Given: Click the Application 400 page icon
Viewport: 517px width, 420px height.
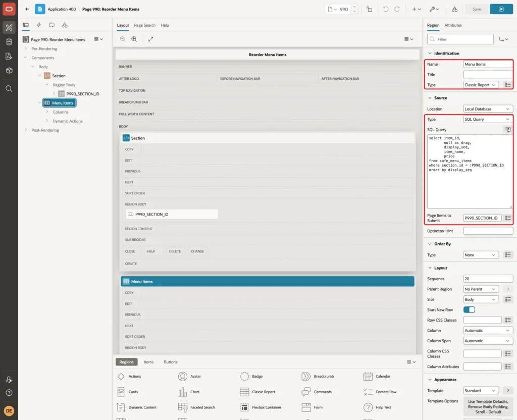Looking at the screenshot, I should (40, 9).
